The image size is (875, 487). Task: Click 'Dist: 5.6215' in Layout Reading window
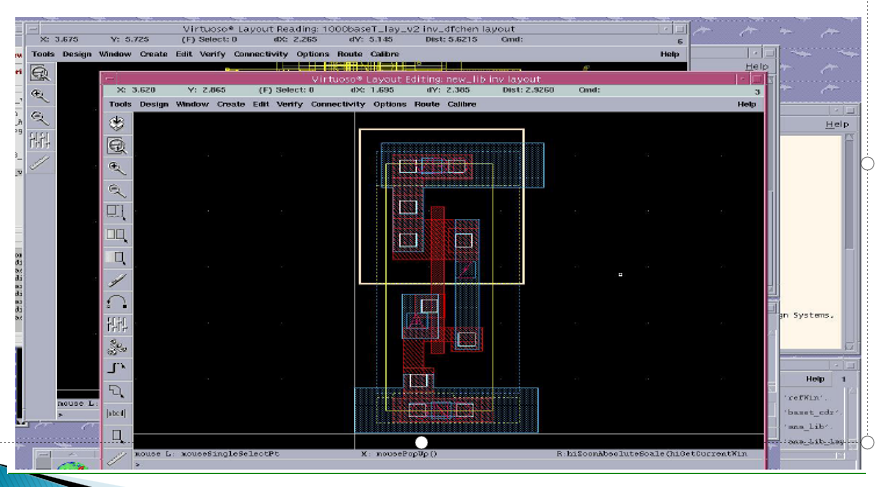point(451,40)
